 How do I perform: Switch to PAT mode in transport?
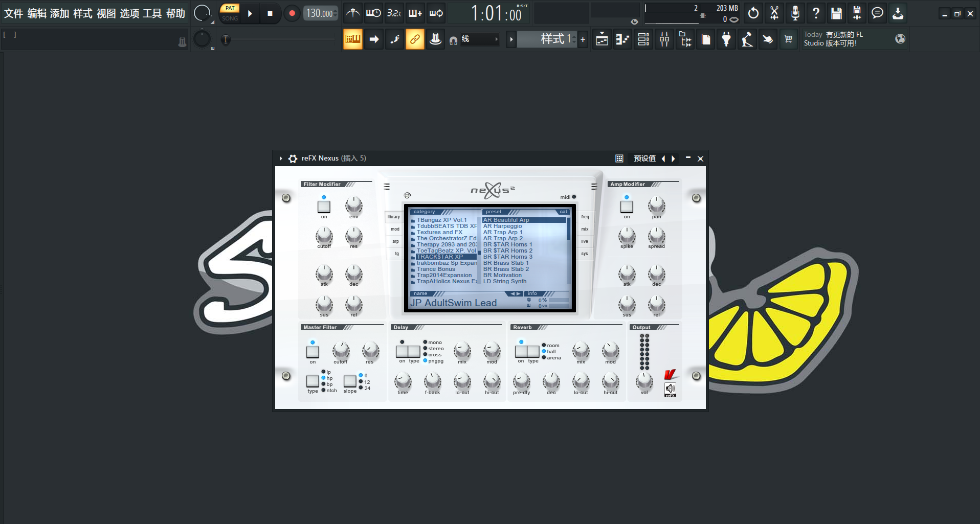(x=230, y=9)
